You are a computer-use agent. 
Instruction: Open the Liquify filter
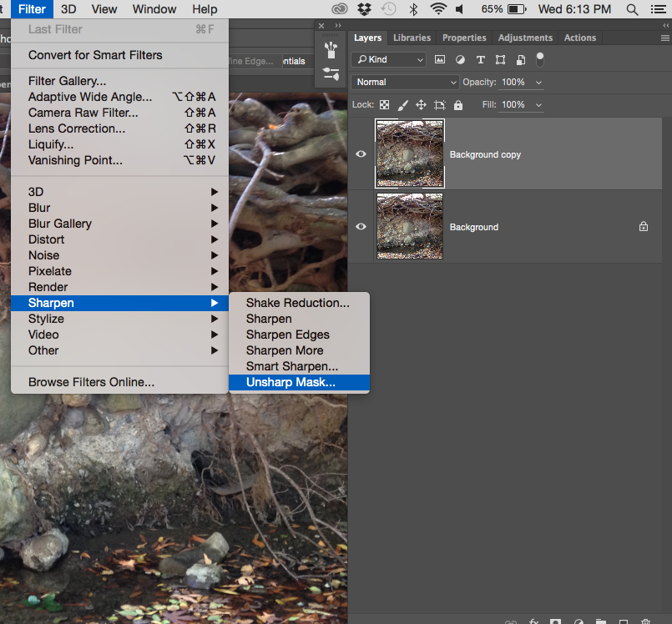(119, 144)
